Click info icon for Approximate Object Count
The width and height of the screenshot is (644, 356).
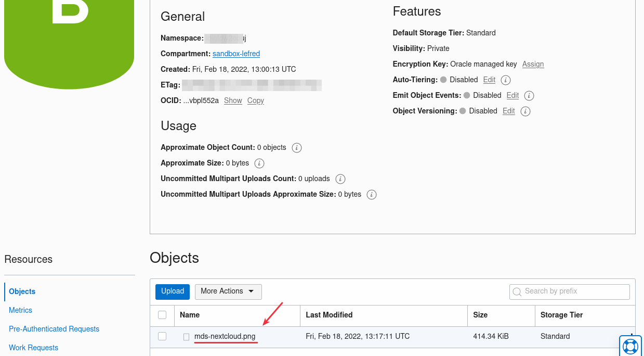297,148
